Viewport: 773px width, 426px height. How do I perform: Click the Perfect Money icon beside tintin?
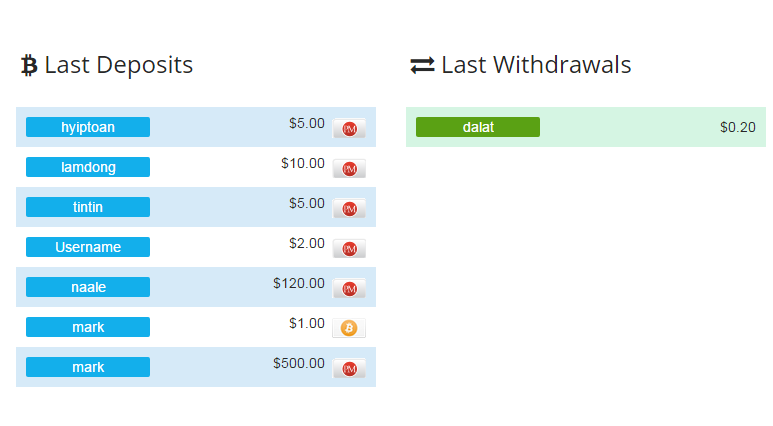click(x=349, y=209)
